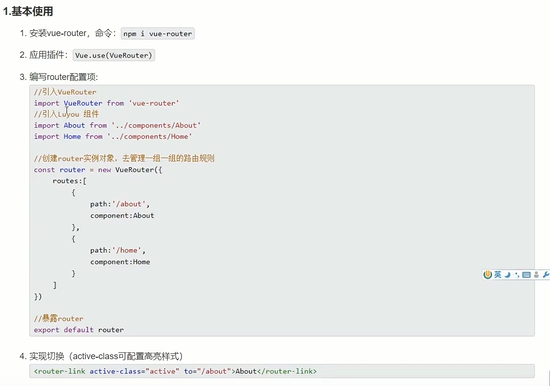This screenshot has width=550, height=386.
Task: Open the IME wrench settings icon
Action: [x=545, y=275]
